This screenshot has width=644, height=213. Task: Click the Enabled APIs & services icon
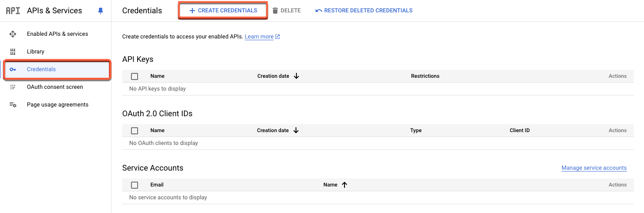click(x=13, y=34)
